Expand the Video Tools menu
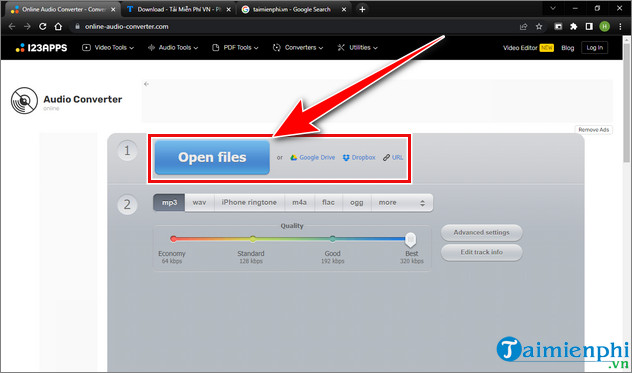The height and width of the screenshot is (373, 632). tap(108, 48)
